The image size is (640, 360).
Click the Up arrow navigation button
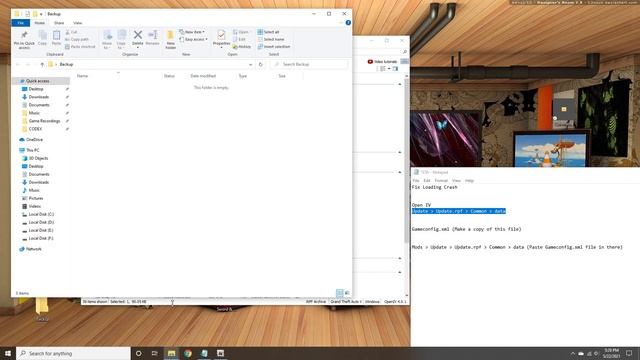point(42,64)
